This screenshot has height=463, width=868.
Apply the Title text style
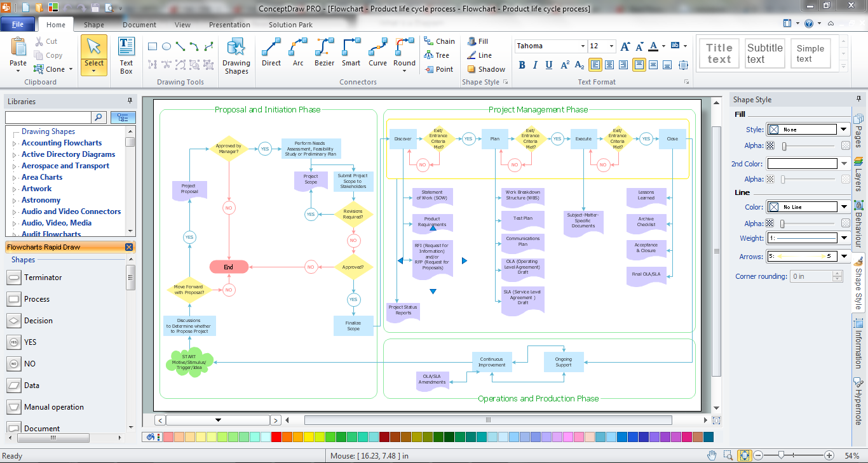tap(719, 53)
